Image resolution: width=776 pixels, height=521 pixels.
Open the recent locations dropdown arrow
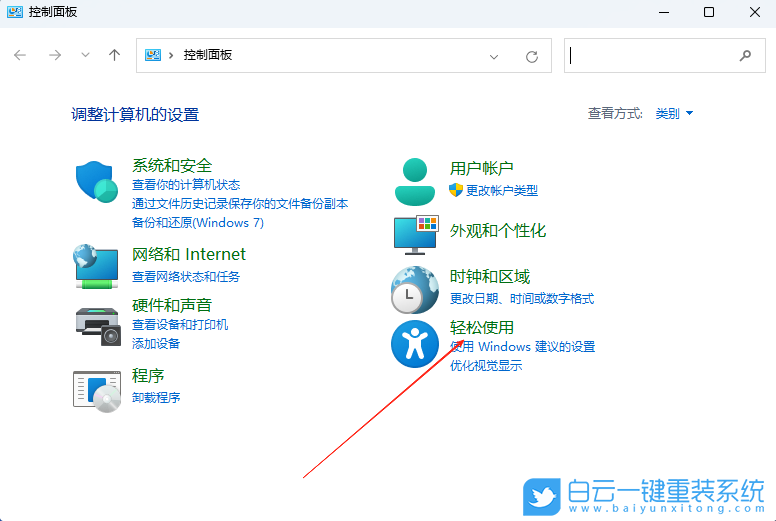(85, 55)
